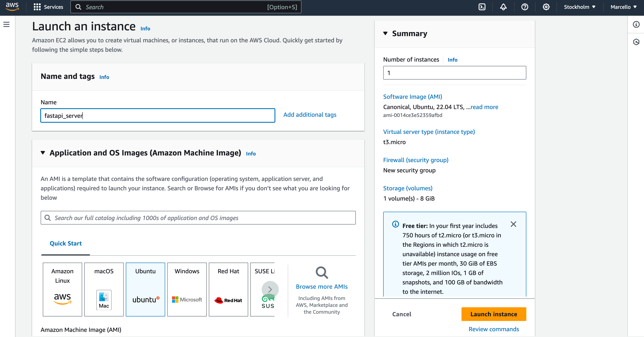Switch to the Quick Start tab
644x337 pixels.
65,243
